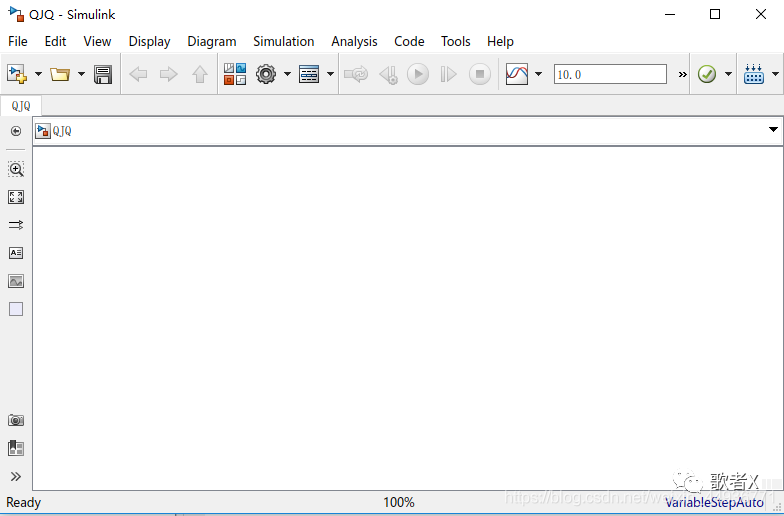Image resolution: width=784 pixels, height=516 pixels.
Task: Open Model Configuration Parameters gear
Action: 266,74
